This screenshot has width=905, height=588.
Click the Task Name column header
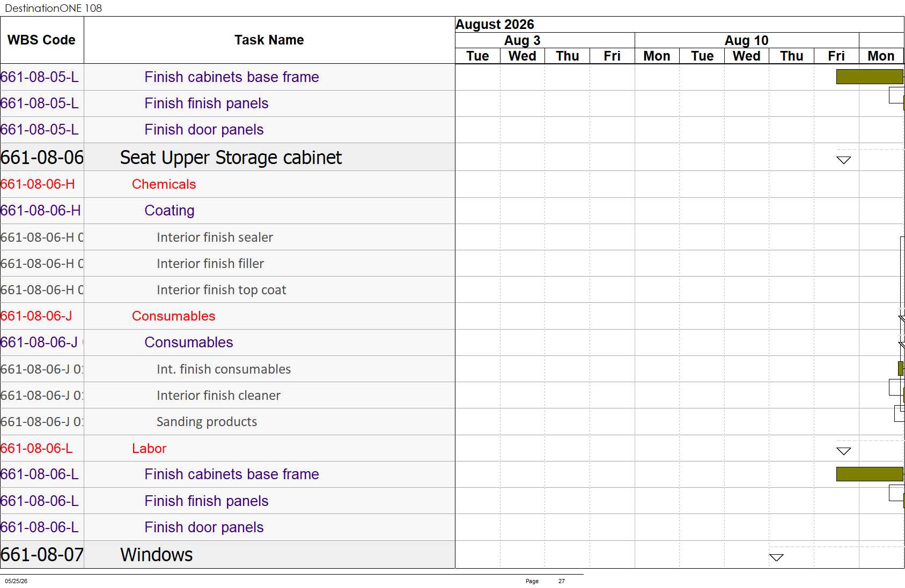[x=269, y=40]
